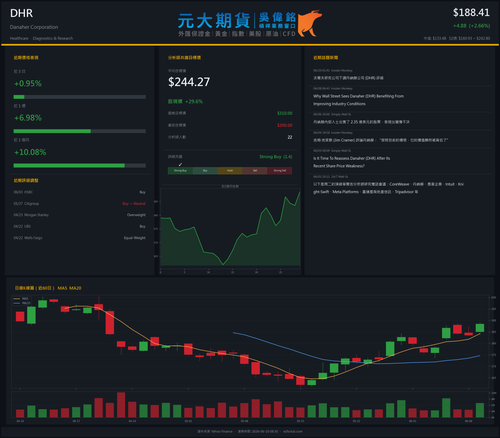The image size is (500, 438).
Task: Open the 'Is It Time To Reassess Danaher' headline
Action: (352, 162)
